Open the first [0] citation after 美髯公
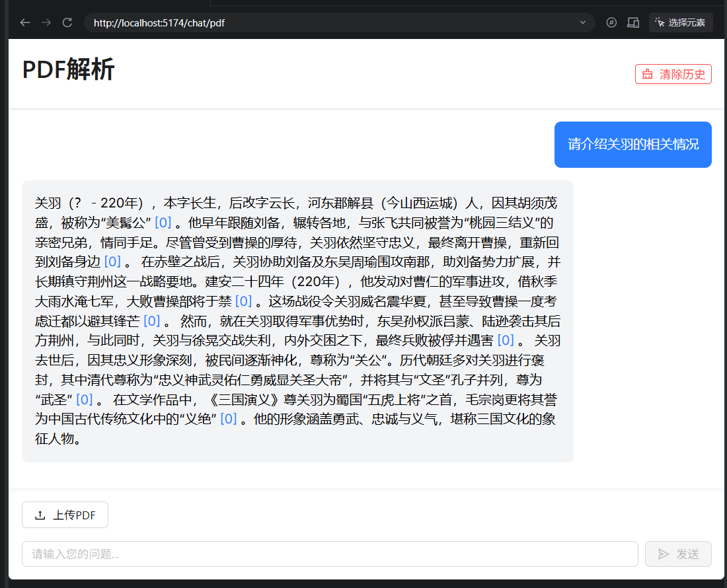Viewport: 727px width, 588px height. 161,223
